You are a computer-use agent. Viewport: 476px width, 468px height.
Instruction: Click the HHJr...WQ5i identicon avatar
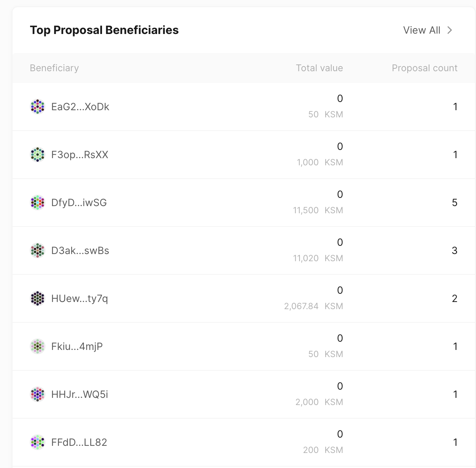[37, 394]
